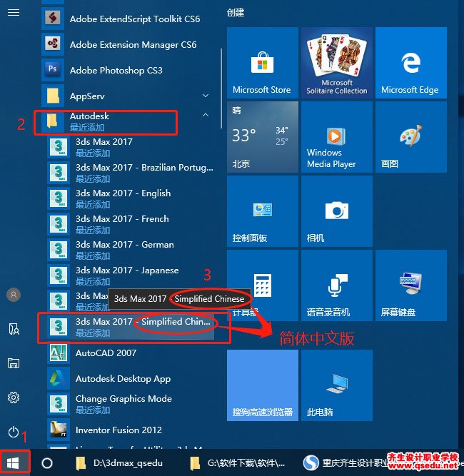Open the hamburger expand menu
Image resolution: width=464 pixels, height=476 pixels.
[14, 12]
